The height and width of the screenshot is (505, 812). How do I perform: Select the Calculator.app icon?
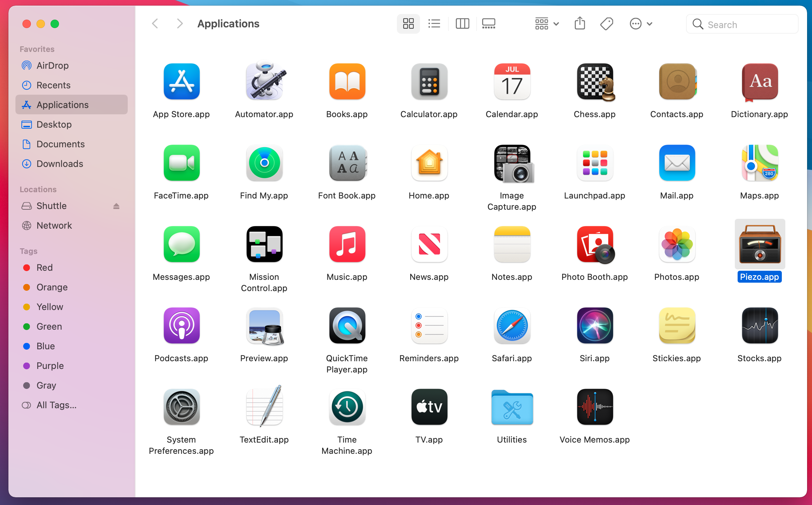tap(429, 81)
